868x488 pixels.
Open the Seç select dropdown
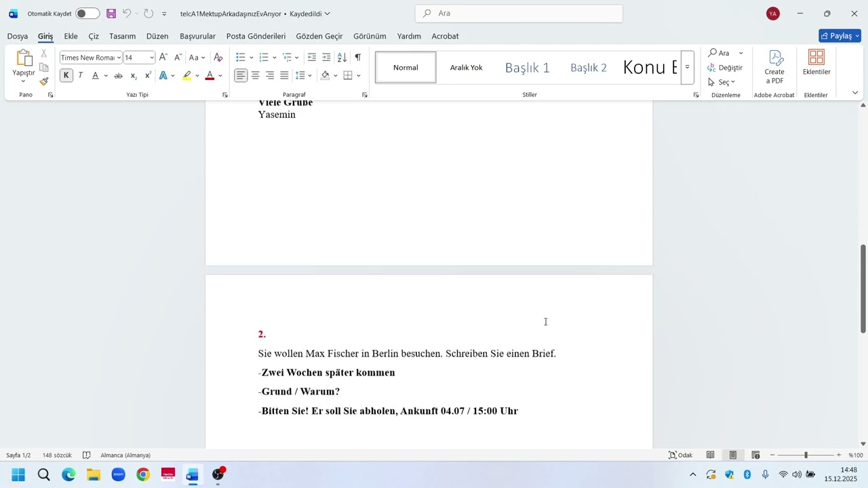722,82
